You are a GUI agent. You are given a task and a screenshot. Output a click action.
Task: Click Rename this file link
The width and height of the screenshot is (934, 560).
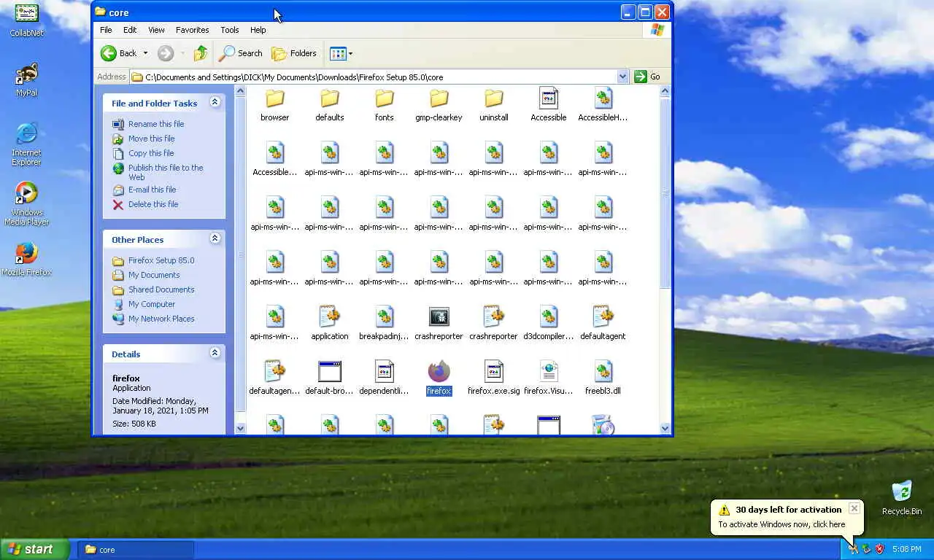coord(156,124)
